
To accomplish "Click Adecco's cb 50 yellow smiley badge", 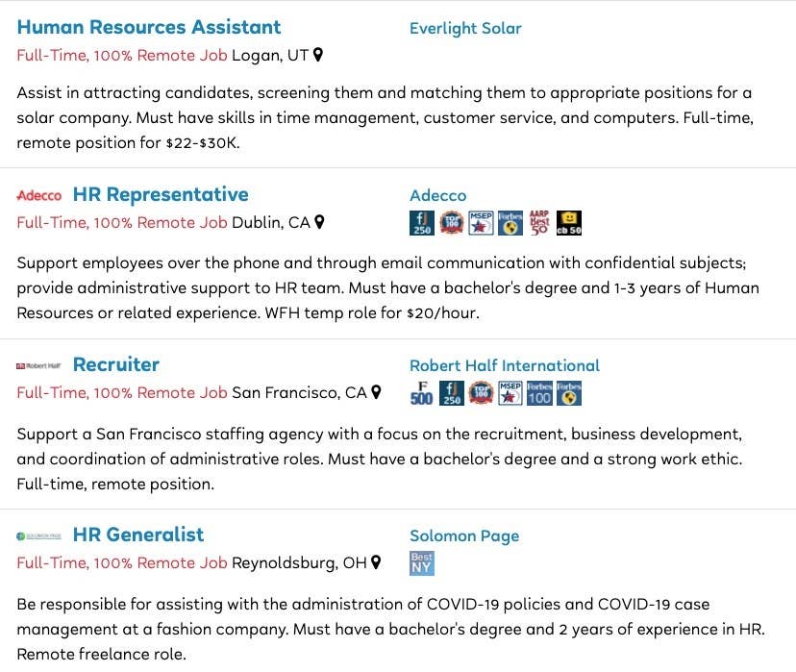I will (569, 223).
